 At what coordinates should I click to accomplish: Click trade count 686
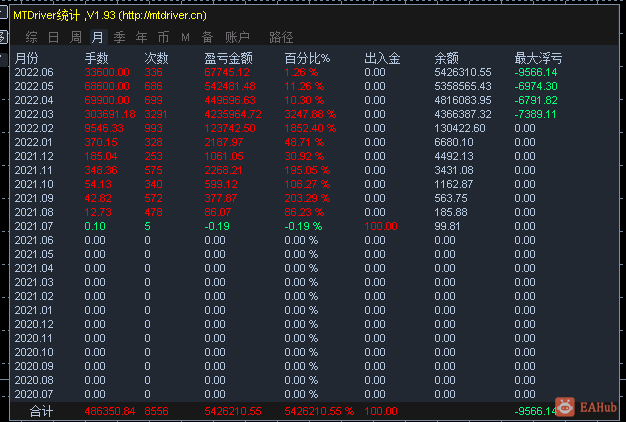click(x=153, y=86)
